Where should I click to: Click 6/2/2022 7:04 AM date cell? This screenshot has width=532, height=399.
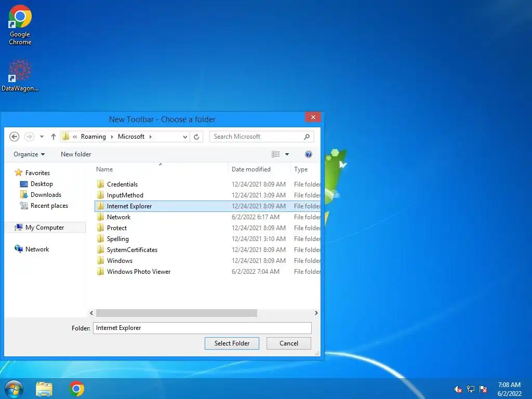point(256,271)
